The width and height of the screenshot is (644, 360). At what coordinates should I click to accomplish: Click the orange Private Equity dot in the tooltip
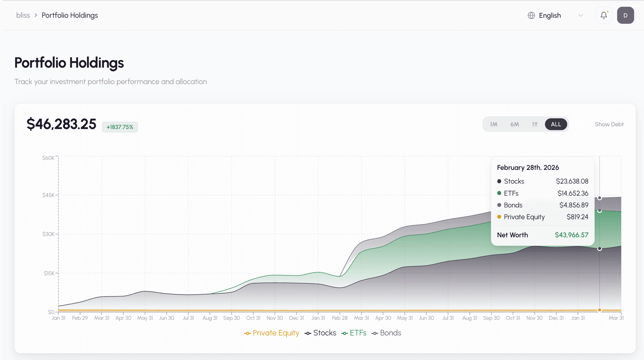click(499, 217)
